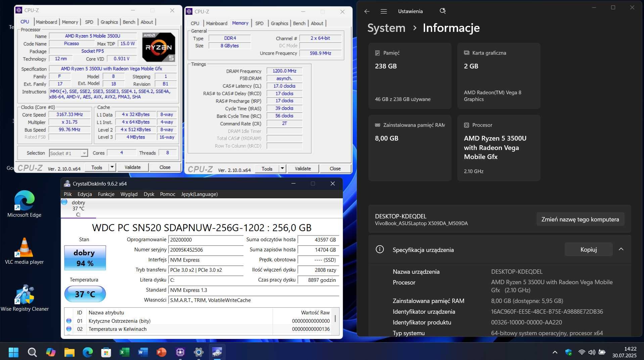Screen dimensions: 644x360
Task: Select CPU tab in Memory CPU-Z window
Action: tap(195, 23)
